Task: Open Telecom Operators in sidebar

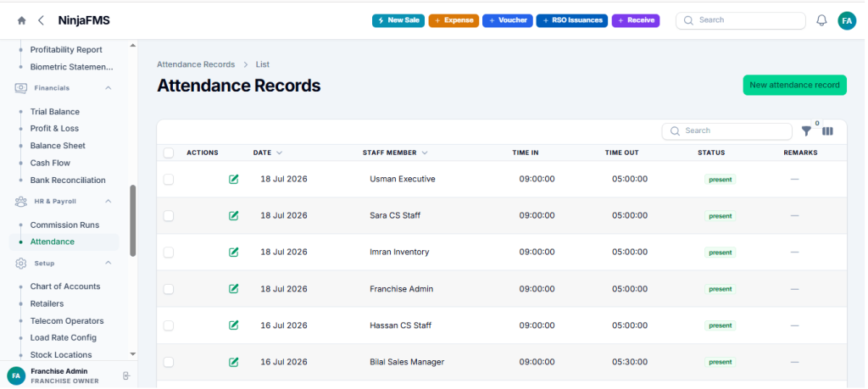Action: click(x=67, y=321)
